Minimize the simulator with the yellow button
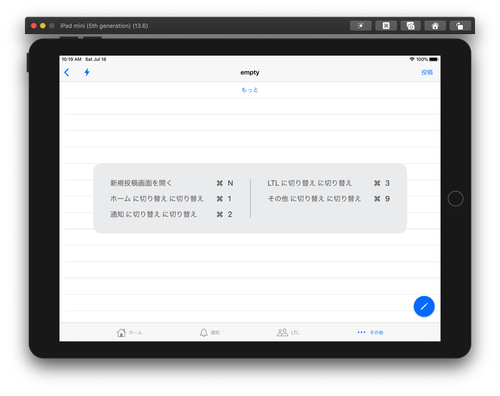This screenshot has height=396, width=500. coord(43,26)
